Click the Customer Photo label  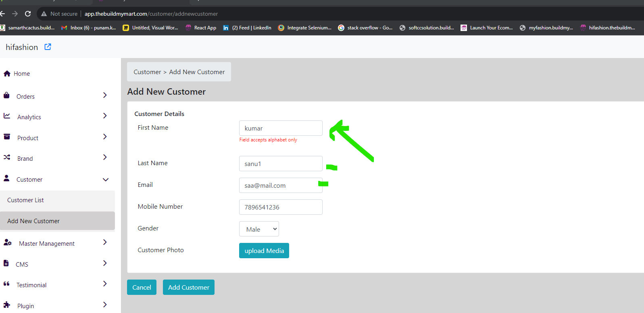click(160, 250)
